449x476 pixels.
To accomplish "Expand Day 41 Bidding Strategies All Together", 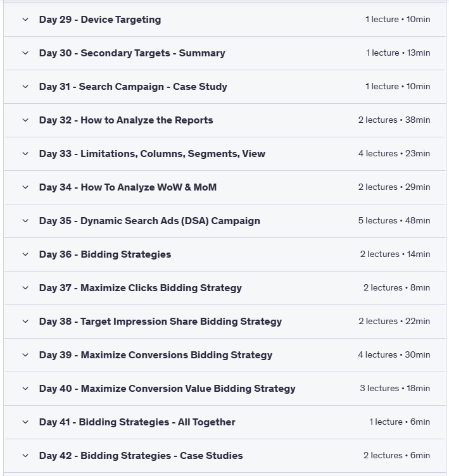I will pos(137,422).
